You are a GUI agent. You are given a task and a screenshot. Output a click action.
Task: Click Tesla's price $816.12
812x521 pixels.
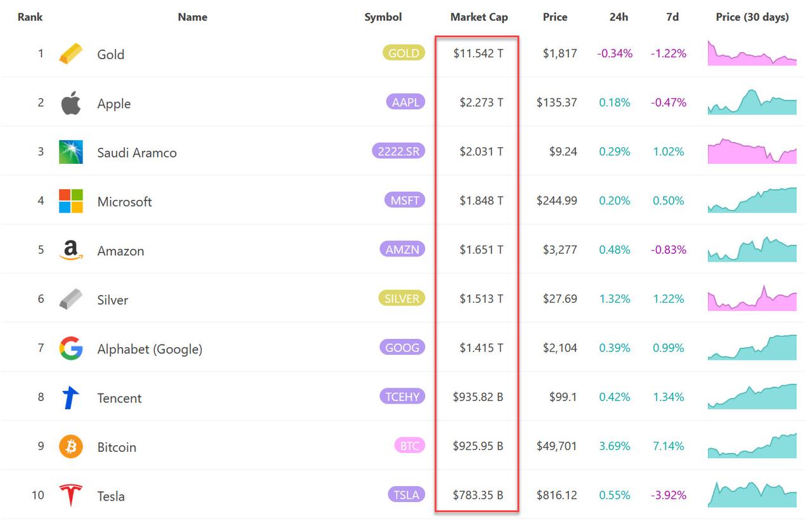[x=557, y=495]
